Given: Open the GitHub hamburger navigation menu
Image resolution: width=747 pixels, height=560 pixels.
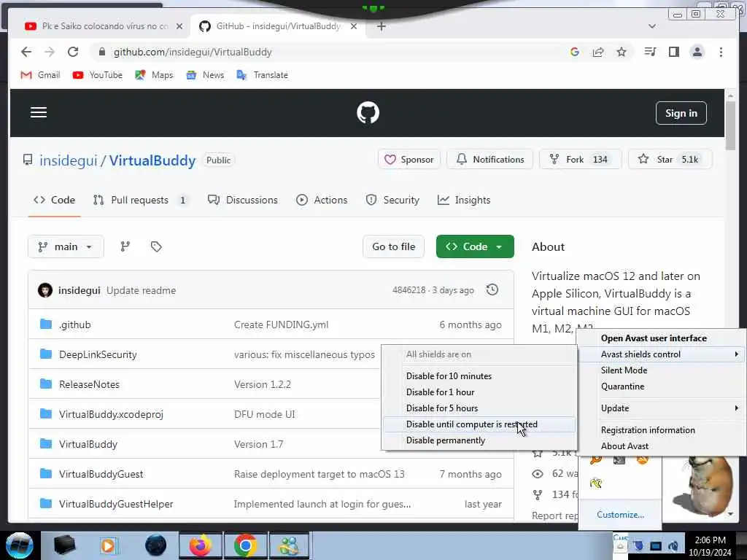Looking at the screenshot, I should pos(39,112).
